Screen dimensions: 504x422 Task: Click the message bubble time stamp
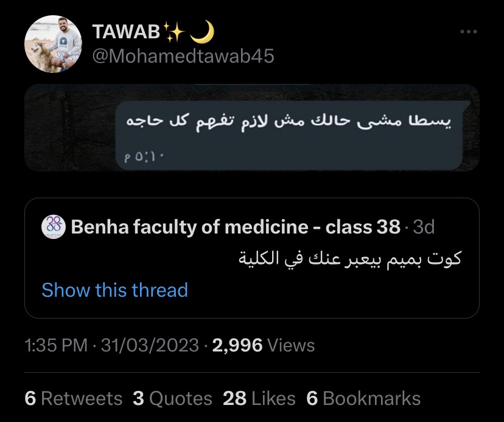click(144, 156)
